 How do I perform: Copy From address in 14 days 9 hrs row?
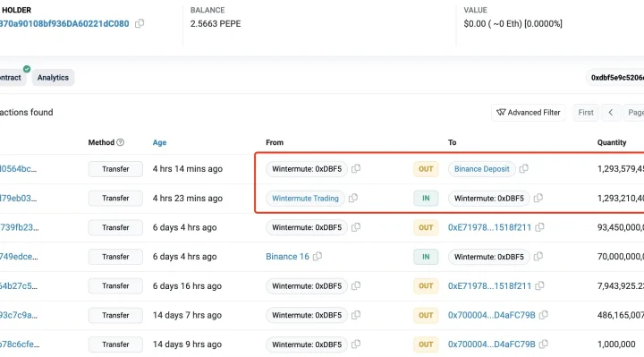pyautogui.click(x=356, y=344)
